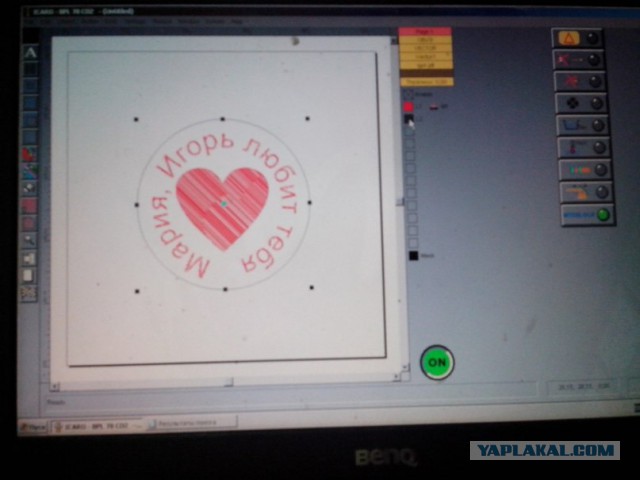Click bottom-center selection handle of the circle
Screen dimensions: 640x480
[x=225, y=289]
